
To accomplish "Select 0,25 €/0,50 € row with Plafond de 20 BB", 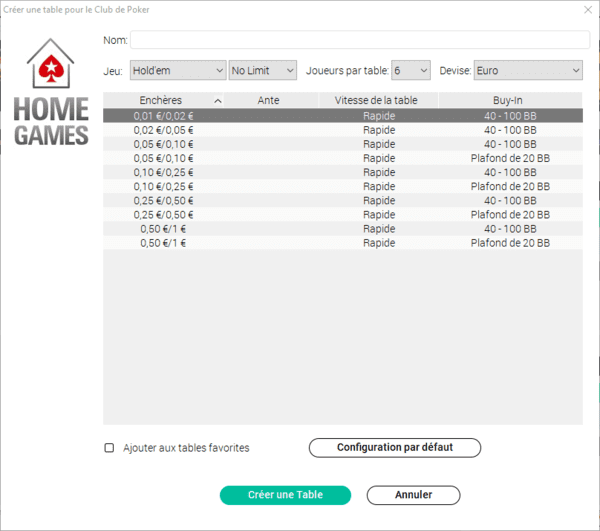I will coord(343,215).
